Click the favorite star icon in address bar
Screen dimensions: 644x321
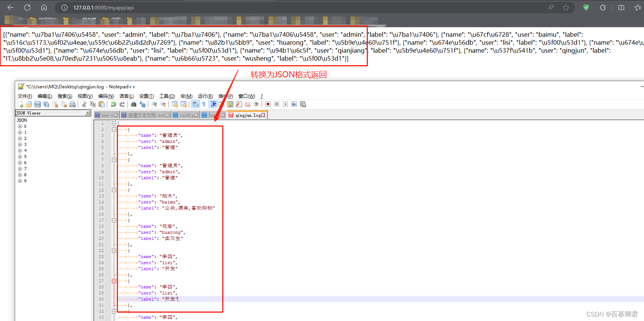point(566,8)
